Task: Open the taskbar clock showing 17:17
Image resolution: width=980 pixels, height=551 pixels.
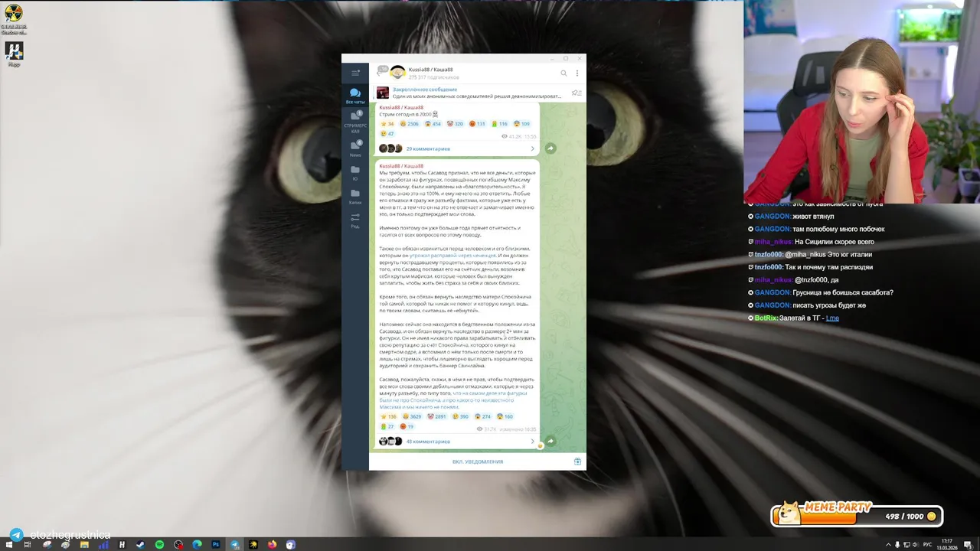Action: point(947,545)
